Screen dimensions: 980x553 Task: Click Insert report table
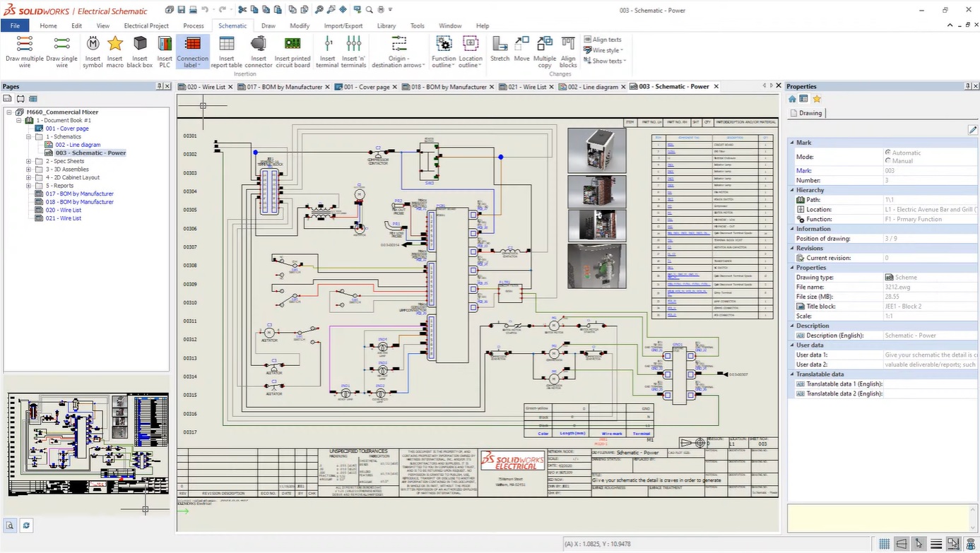[x=226, y=52]
